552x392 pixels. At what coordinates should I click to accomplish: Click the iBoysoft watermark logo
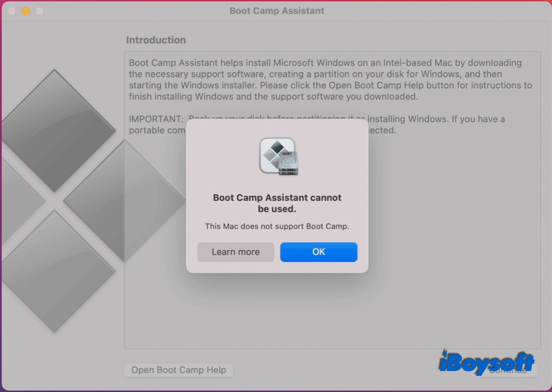pos(486,362)
